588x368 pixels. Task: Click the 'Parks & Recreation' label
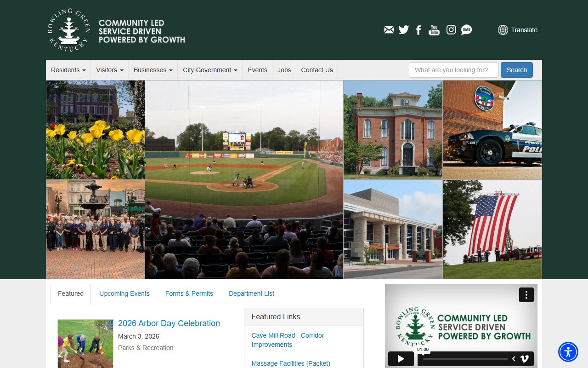pyautogui.click(x=146, y=348)
